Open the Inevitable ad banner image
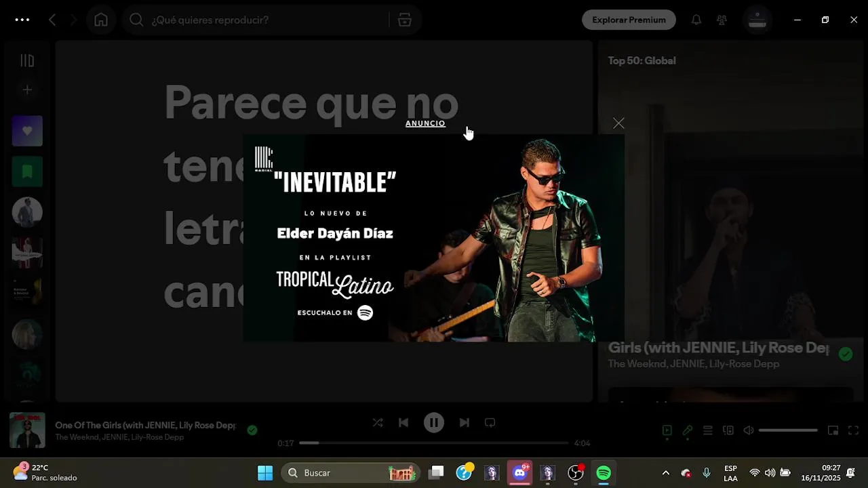Screen dimensions: 868x488 point(434,238)
